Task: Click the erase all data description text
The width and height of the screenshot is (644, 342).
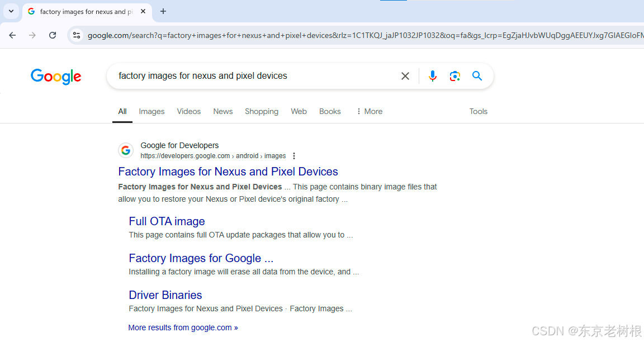Action: (244, 272)
